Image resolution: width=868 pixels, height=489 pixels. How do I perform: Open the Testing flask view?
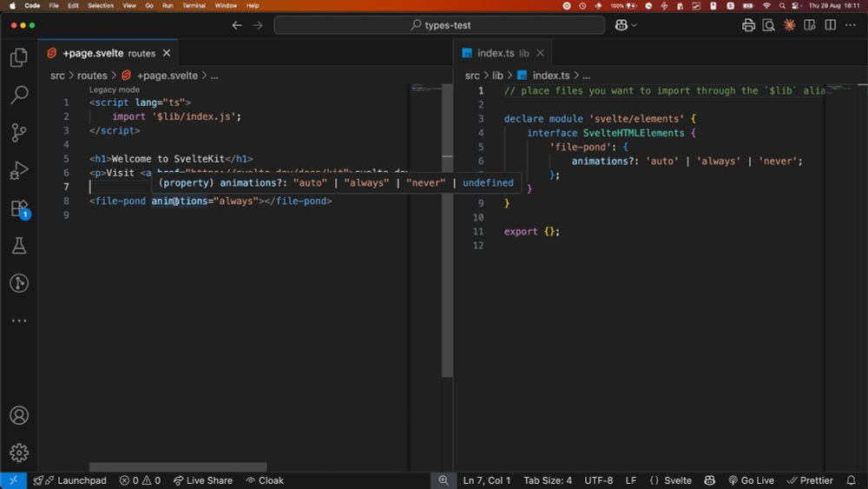(19, 245)
